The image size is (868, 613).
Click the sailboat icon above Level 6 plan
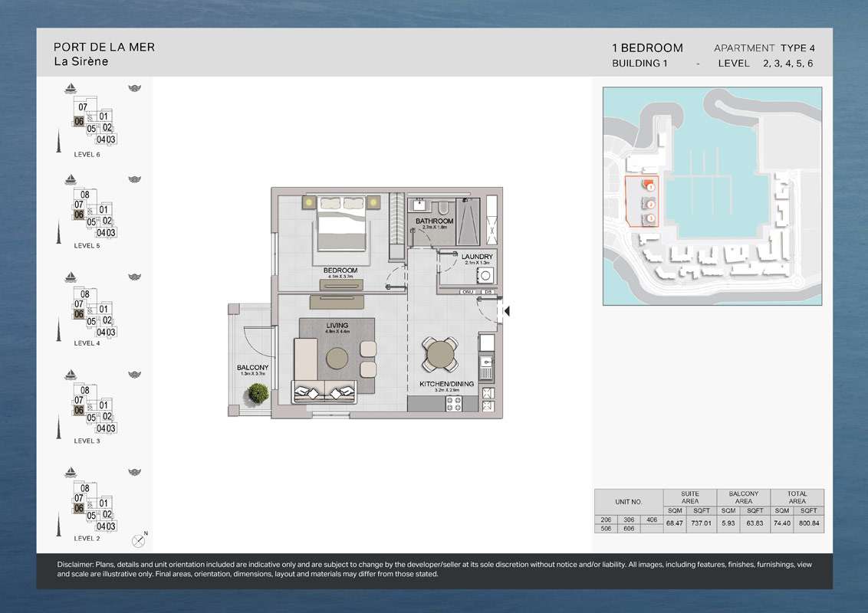[x=71, y=87]
